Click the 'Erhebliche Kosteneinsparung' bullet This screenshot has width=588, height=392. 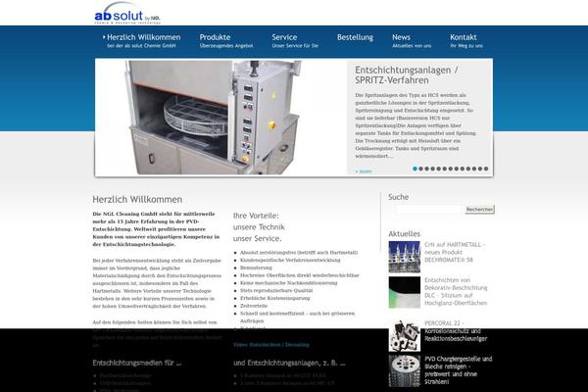tap(274, 298)
